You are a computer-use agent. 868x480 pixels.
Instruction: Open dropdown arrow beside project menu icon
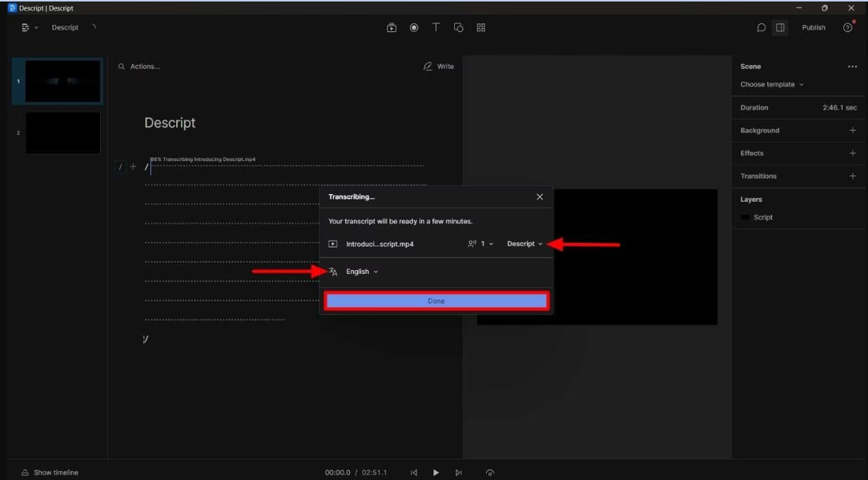37,28
